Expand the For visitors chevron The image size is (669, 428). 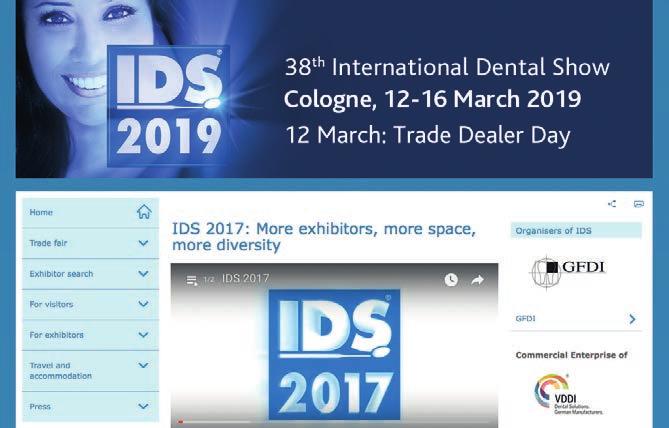point(143,304)
